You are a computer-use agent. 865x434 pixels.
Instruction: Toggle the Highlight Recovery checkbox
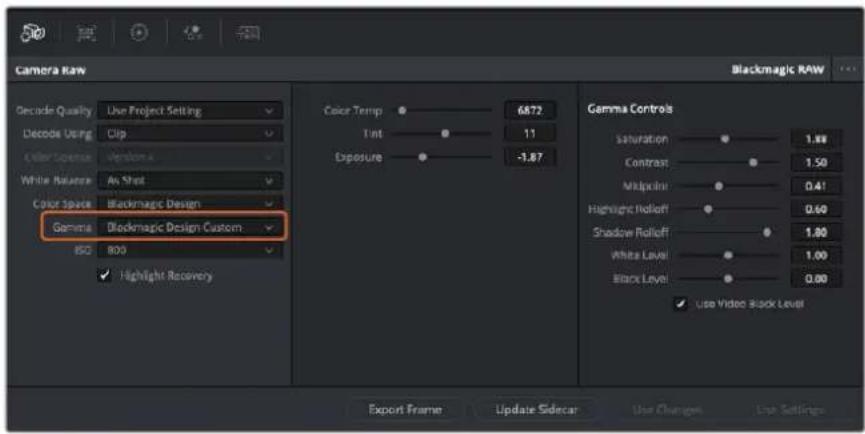(103, 276)
